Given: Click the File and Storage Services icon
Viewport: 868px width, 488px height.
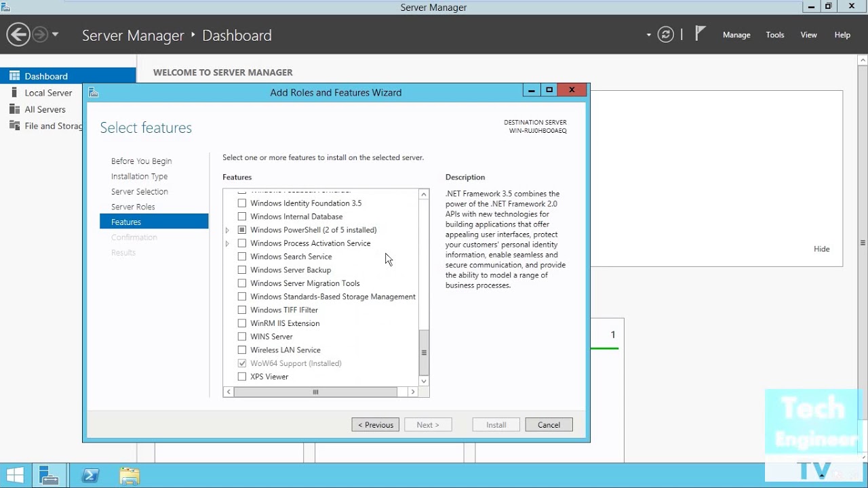Looking at the screenshot, I should point(14,125).
